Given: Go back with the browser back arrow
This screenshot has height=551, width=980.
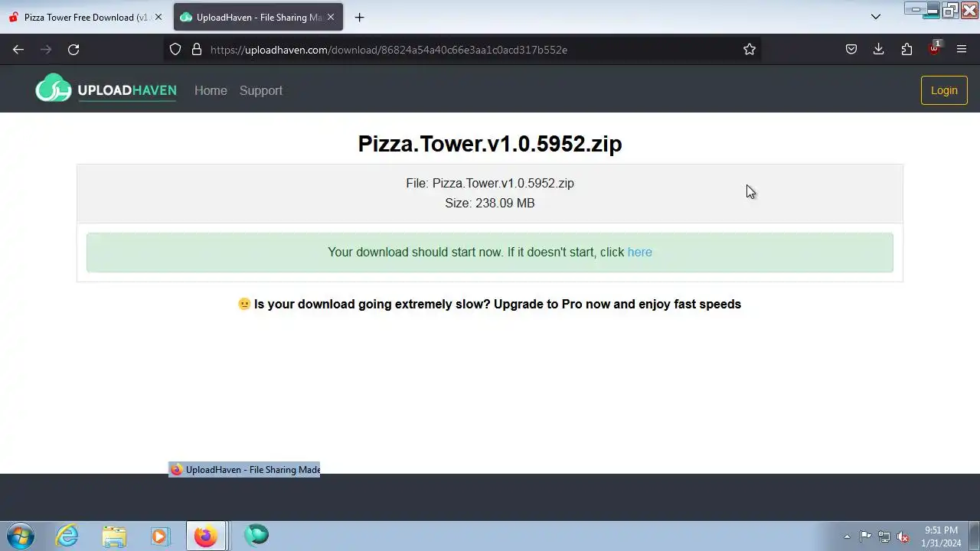Looking at the screenshot, I should point(18,49).
